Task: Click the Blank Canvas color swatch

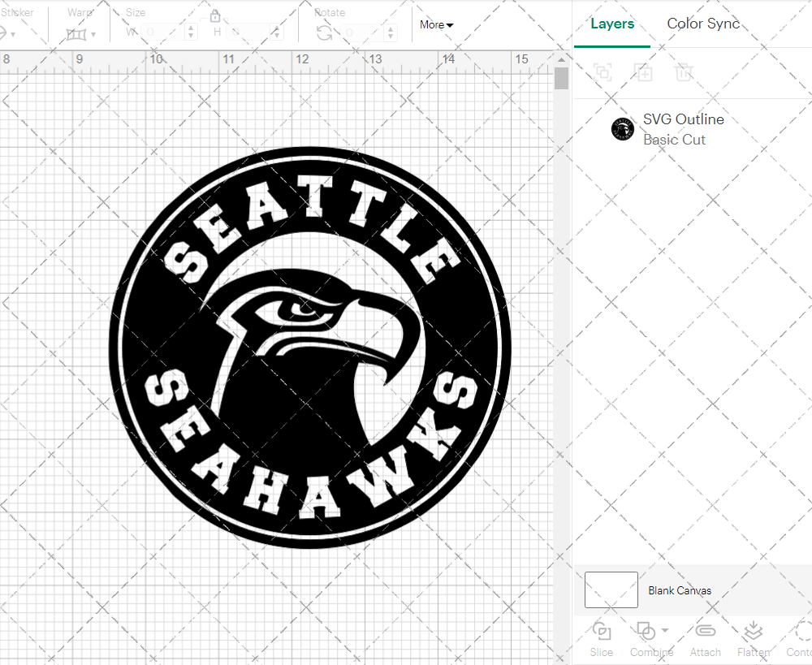Action: [x=611, y=590]
